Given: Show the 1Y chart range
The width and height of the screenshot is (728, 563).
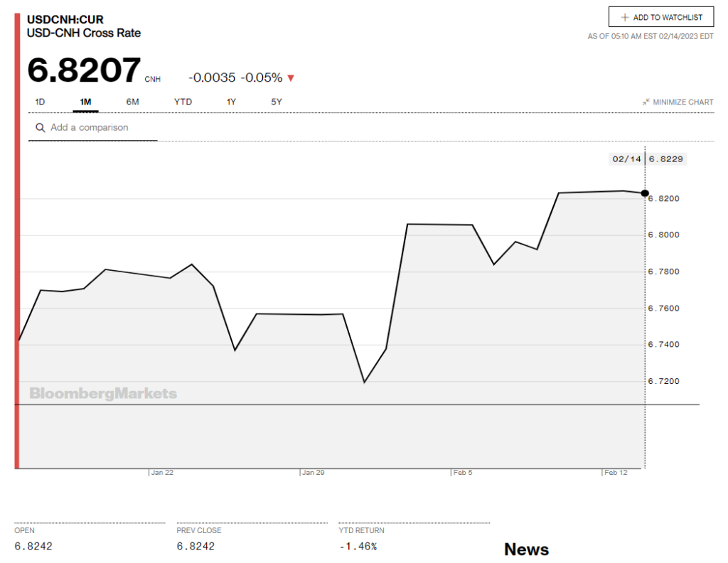Looking at the screenshot, I should coord(231,102).
